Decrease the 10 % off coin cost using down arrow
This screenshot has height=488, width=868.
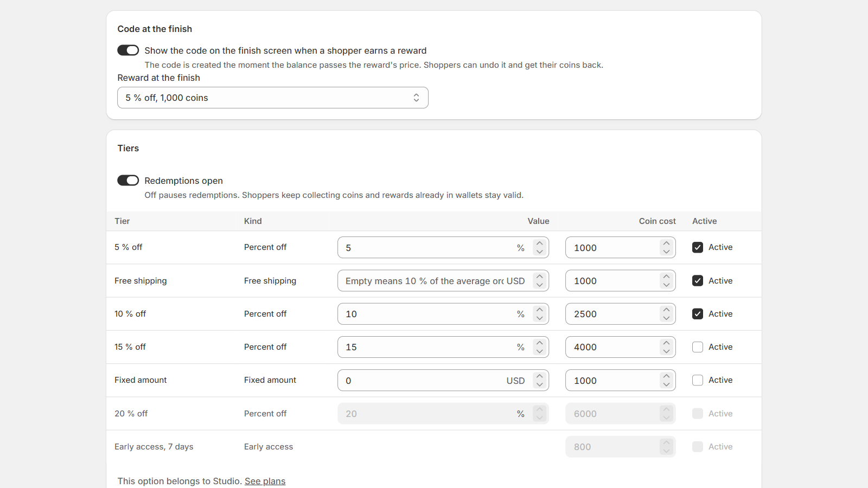click(666, 318)
